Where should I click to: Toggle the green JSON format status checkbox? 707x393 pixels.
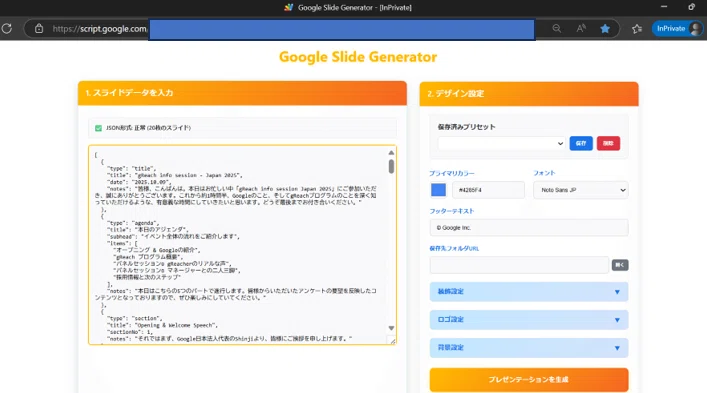98,128
